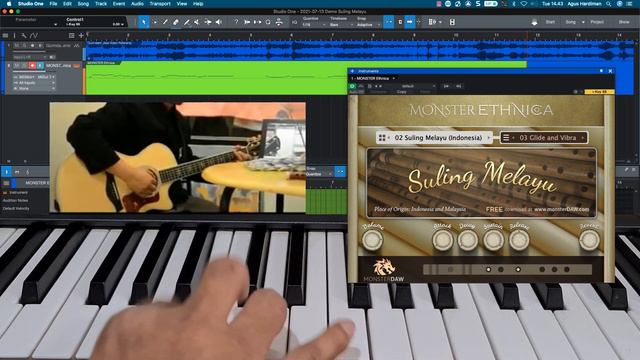Image resolution: width=640 pixels, height=360 pixels.
Task: Open the Audio menu
Action: click(137, 4)
